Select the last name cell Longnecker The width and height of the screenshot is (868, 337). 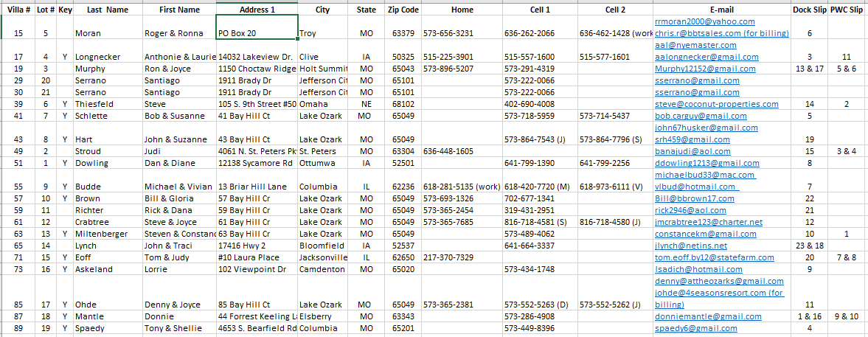coord(108,51)
